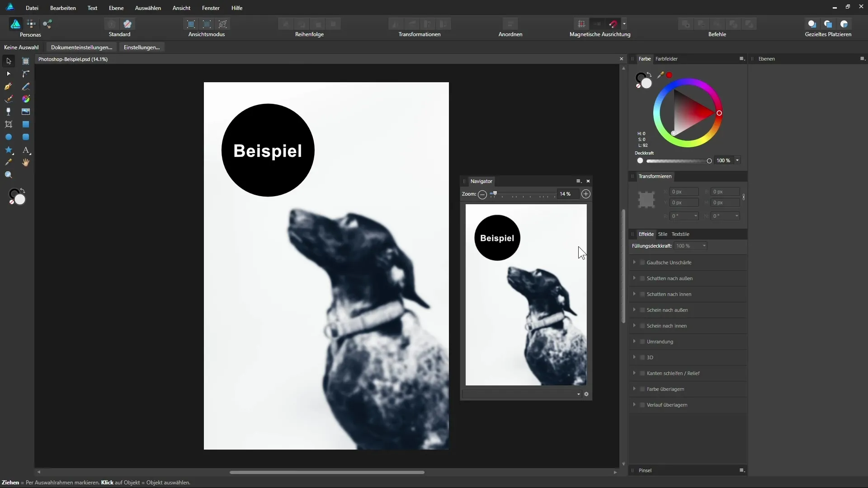Image resolution: width=868 pixels, height=488 pixels.
Task: Click the magnet snapping icon
Action: coord(613,24)
